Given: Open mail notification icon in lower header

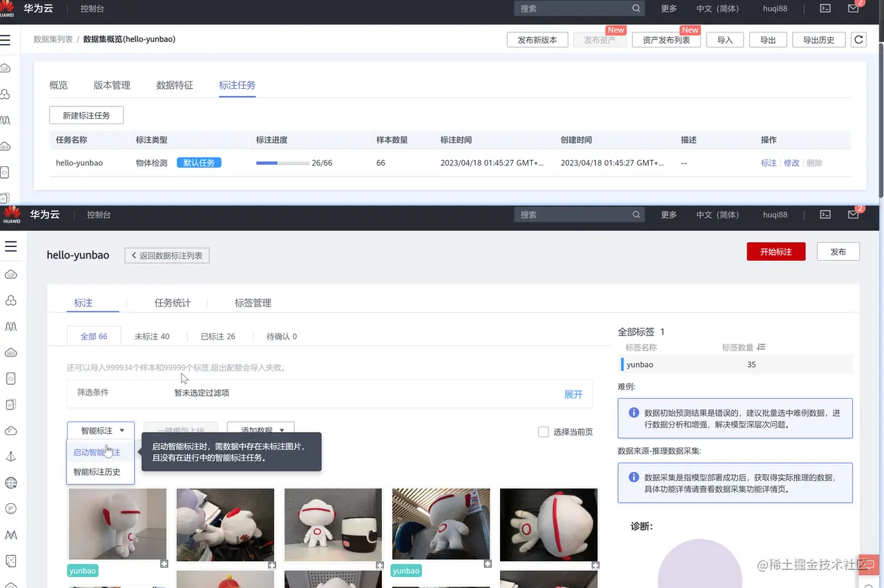Looking at the screenshot, I should (854, 215).
